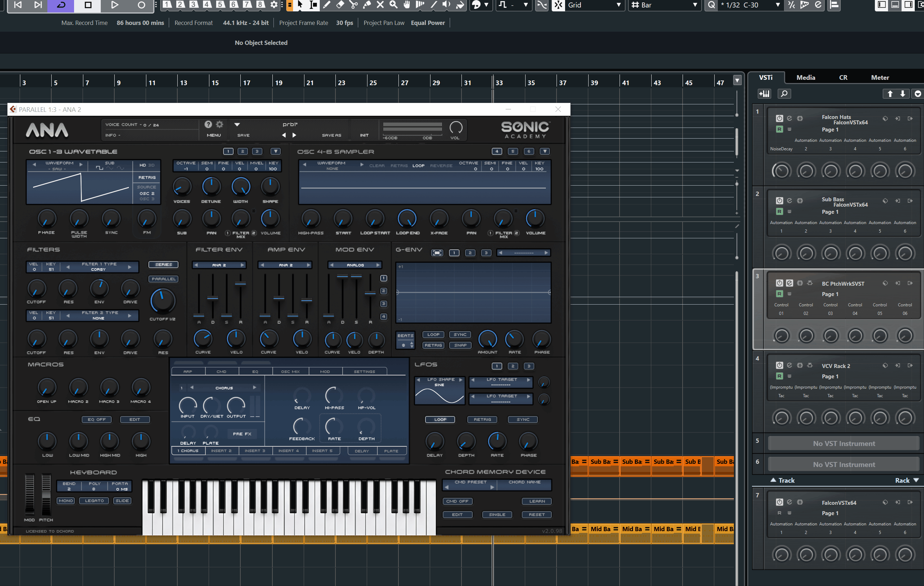Select the Range Selection tool
924x586 pixels.
[313, 5]
